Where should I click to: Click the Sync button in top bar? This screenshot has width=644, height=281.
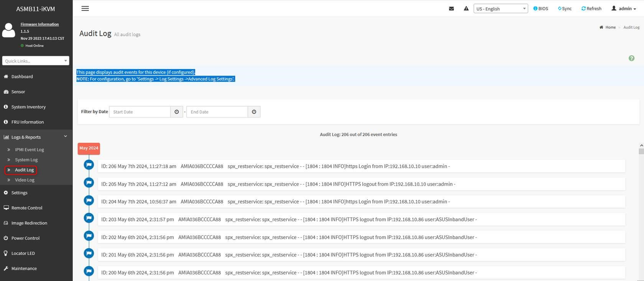tap(565, 8)
